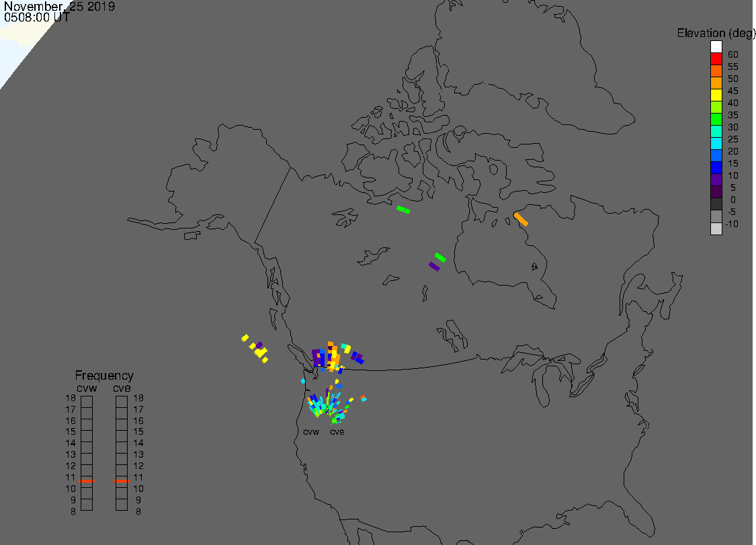756x545 pixels.
Task: Click the '60' elevation legend label
Action: point(733,54)
